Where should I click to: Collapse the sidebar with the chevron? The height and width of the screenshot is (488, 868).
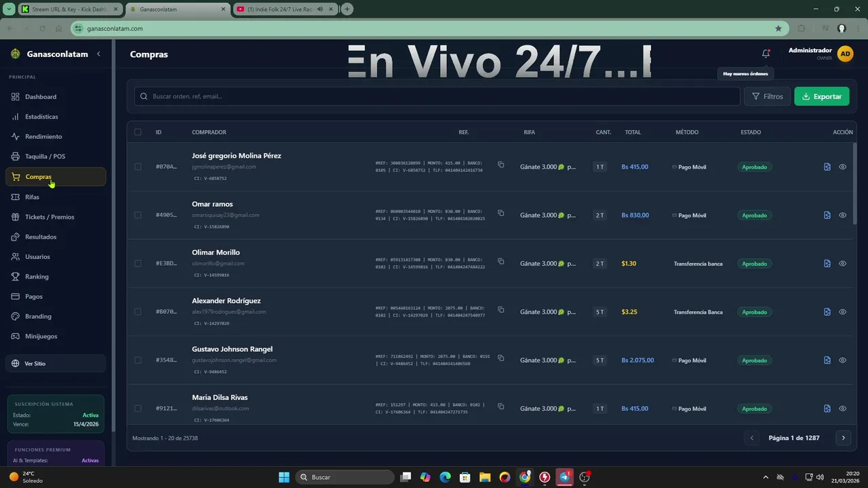pos(98,54)
